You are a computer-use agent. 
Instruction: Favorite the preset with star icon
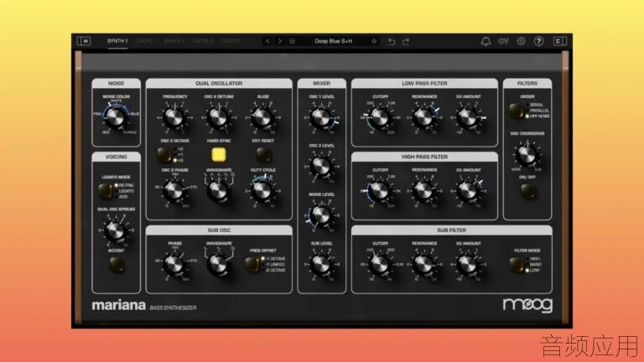point(374,41)
